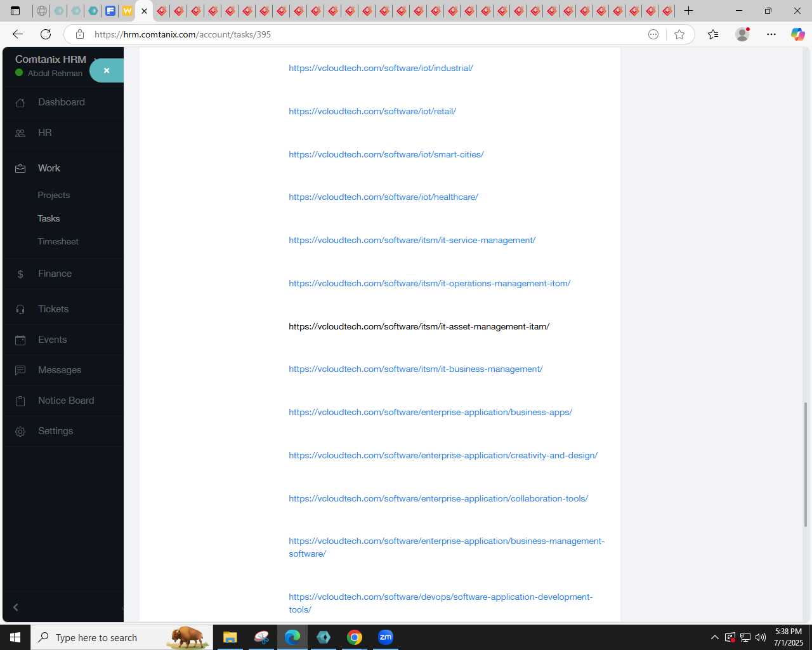Expand the Comtanix HRM user dropdown
Screen dimensions: 812x650
(x=95, y=60)
